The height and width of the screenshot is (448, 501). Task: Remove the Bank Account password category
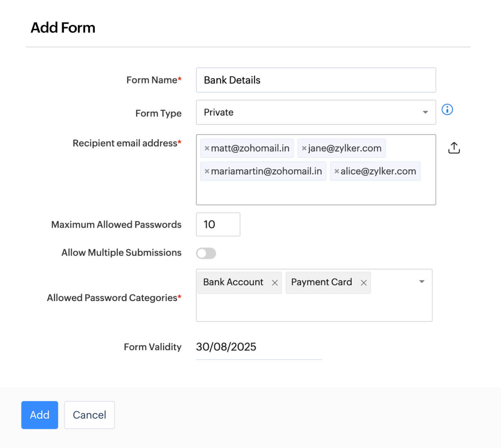point(275,282)
